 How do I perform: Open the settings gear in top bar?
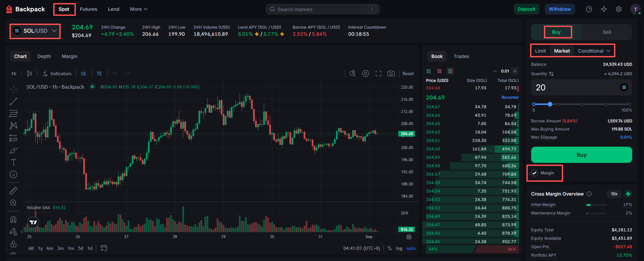click(619, 9)
